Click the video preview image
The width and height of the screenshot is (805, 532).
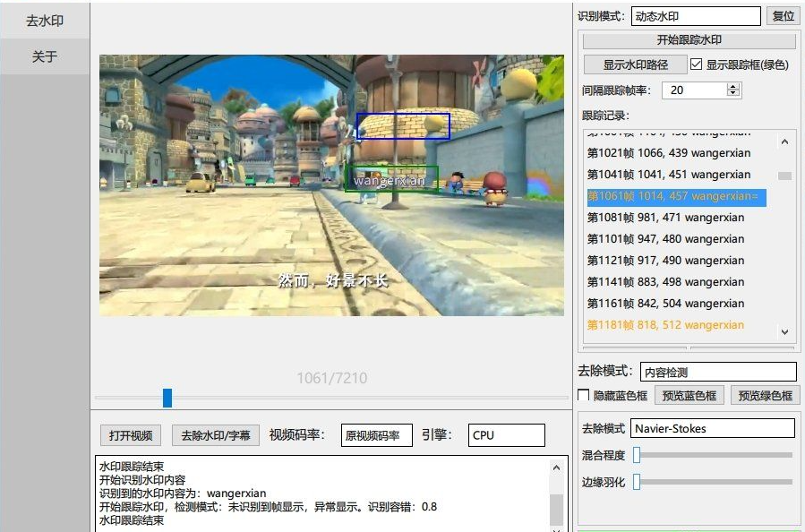331,185
